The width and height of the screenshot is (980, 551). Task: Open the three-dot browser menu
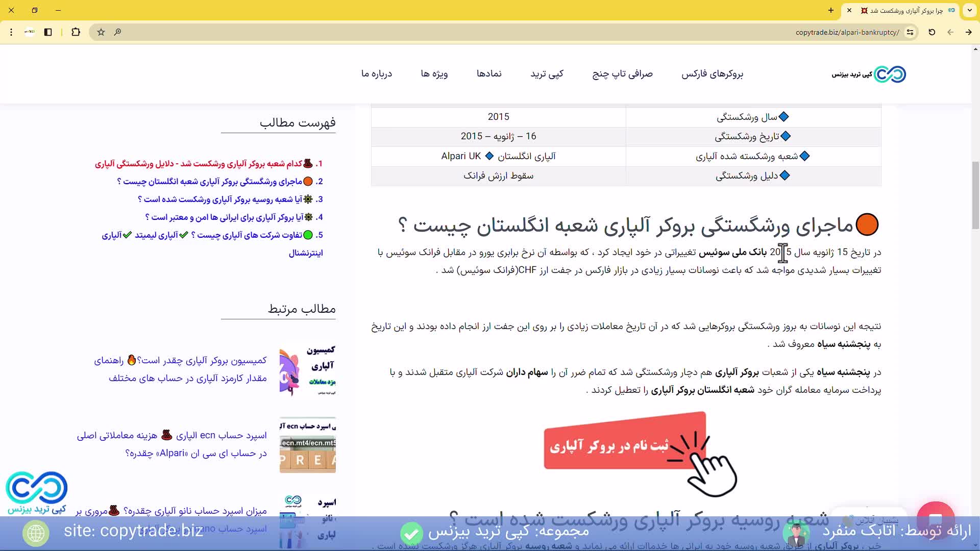pyautogui.click(x=11, y=32)
